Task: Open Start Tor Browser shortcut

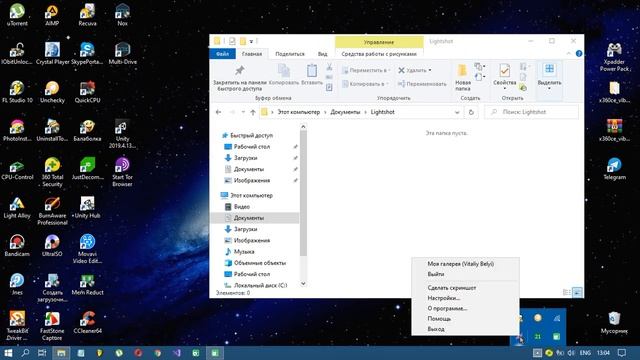Action: tap(122, 172)
